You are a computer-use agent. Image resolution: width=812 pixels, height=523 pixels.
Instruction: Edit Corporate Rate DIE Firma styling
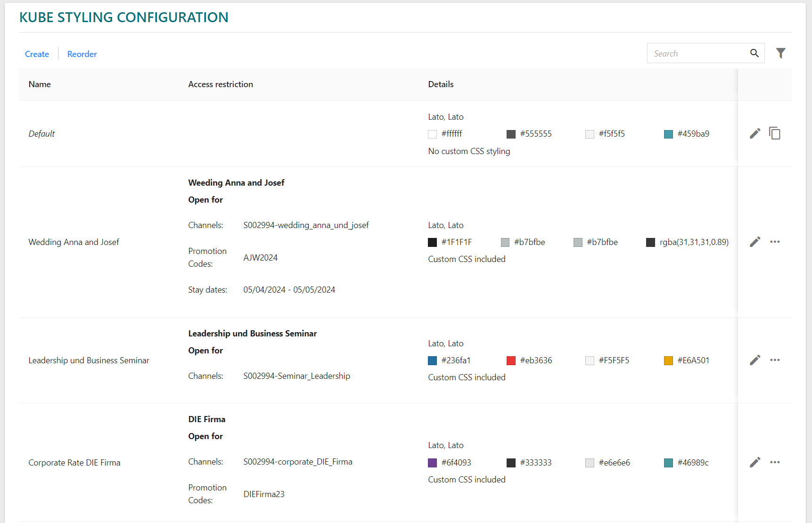coord(755,463)
